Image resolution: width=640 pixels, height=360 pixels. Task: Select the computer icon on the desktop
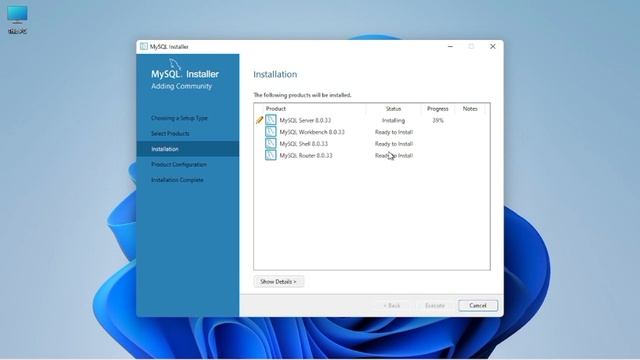tap(17, 14)
